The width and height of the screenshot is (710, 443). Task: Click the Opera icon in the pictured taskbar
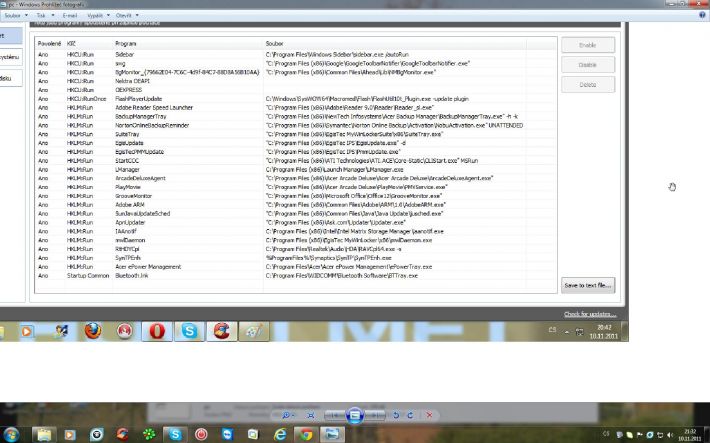click(x=157, y=331)
